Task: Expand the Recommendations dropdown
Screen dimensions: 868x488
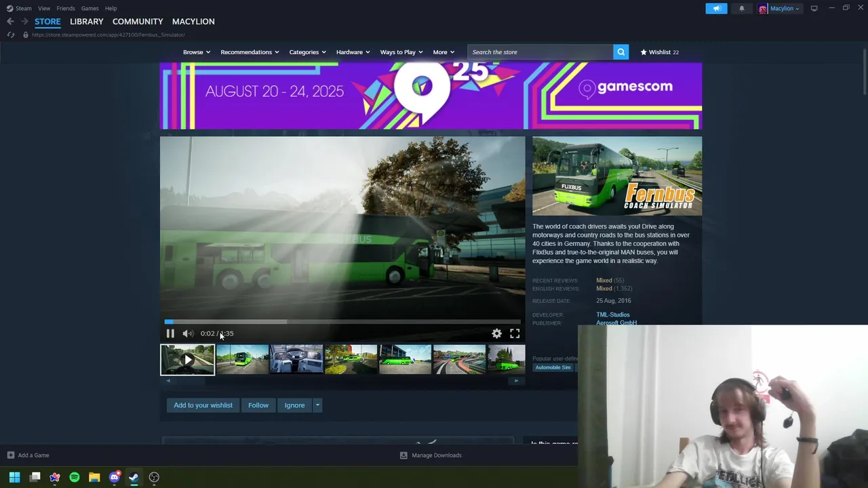Action: 250,52
